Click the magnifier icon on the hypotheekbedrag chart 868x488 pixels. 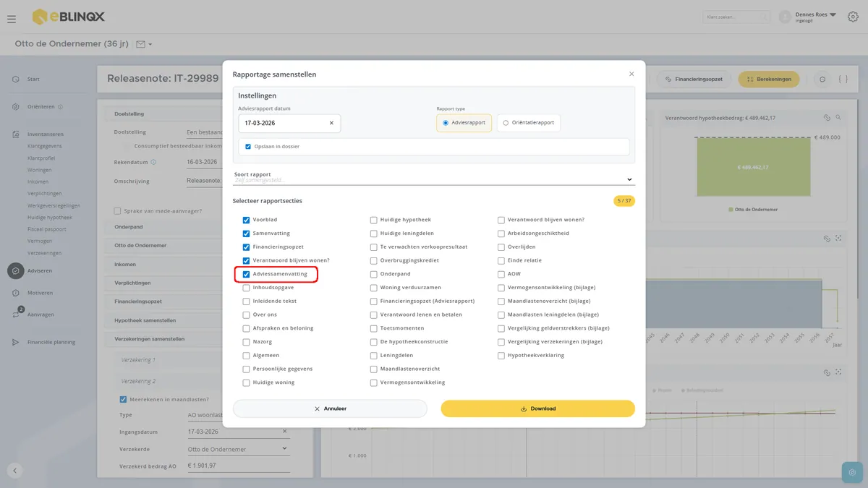tap(838, 117)
